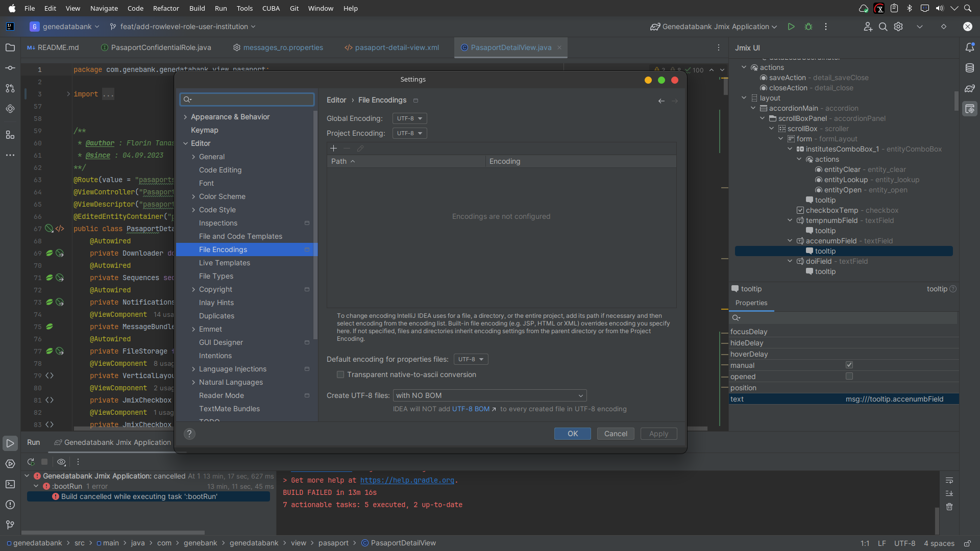Screen dimensions: 980x551
Task: Clear console output trash icon
Action: [x=949, y=507]
